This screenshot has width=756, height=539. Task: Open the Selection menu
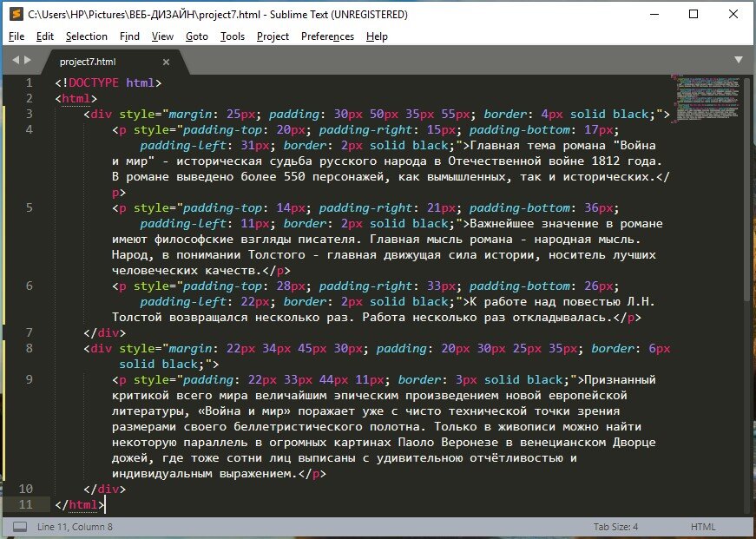[87, 36]
